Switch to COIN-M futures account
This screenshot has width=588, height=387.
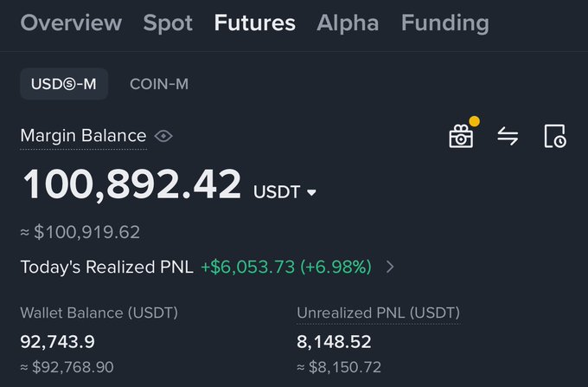(159, 84)
